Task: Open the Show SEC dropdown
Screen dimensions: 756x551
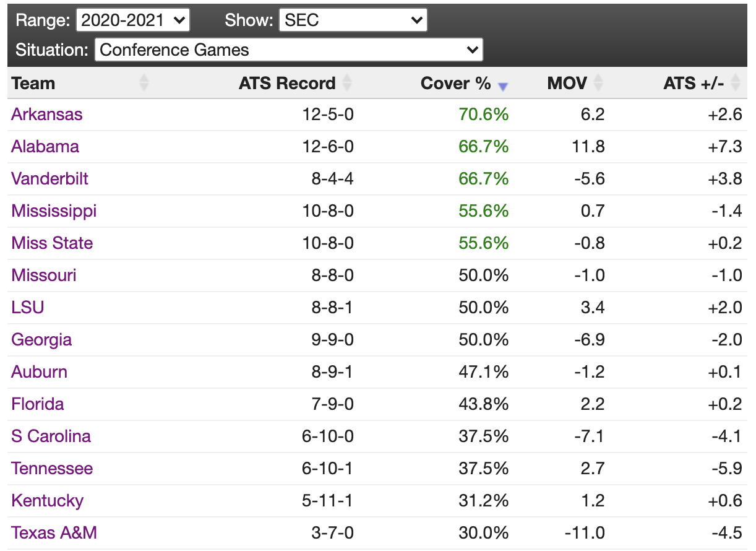Action: click(353, 20)
